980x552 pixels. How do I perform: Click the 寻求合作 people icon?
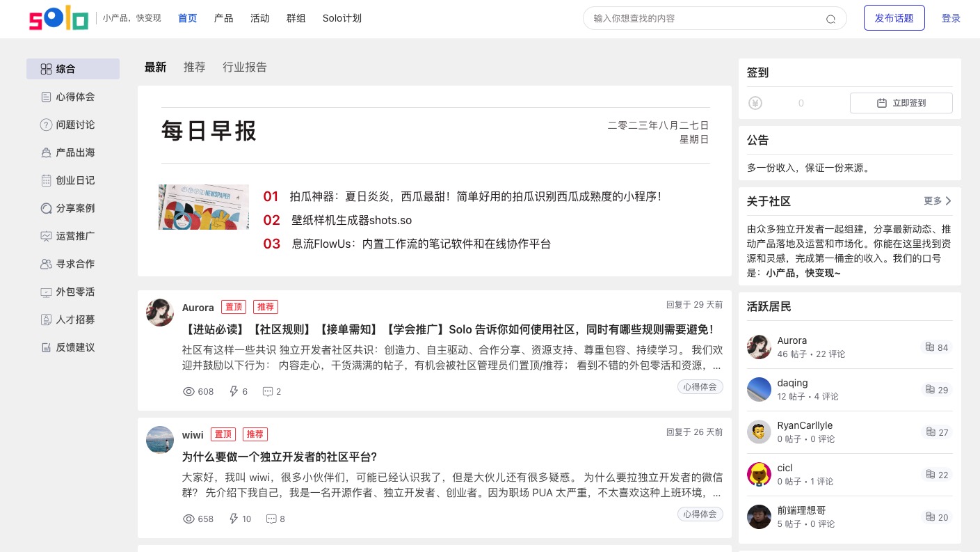[x=46, y=264]
